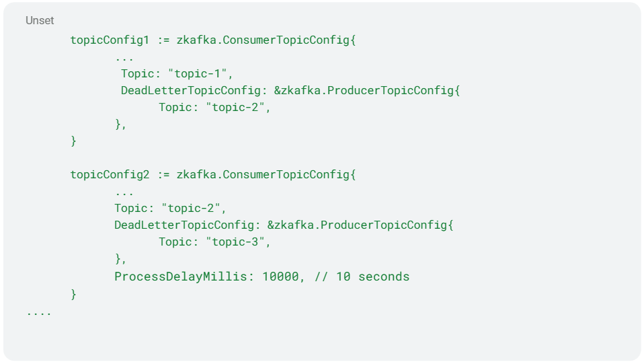The width and height of the screenshot is (644, 364).
Task: Click the second DeadLetterTopicConfig field name
Action: [184, 225]
